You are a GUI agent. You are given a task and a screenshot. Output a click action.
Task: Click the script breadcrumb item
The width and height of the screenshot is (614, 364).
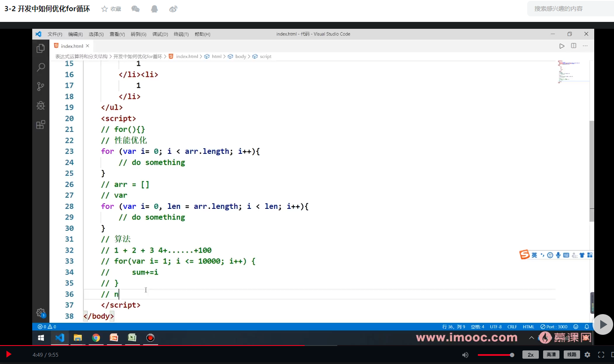pos(262,56)
